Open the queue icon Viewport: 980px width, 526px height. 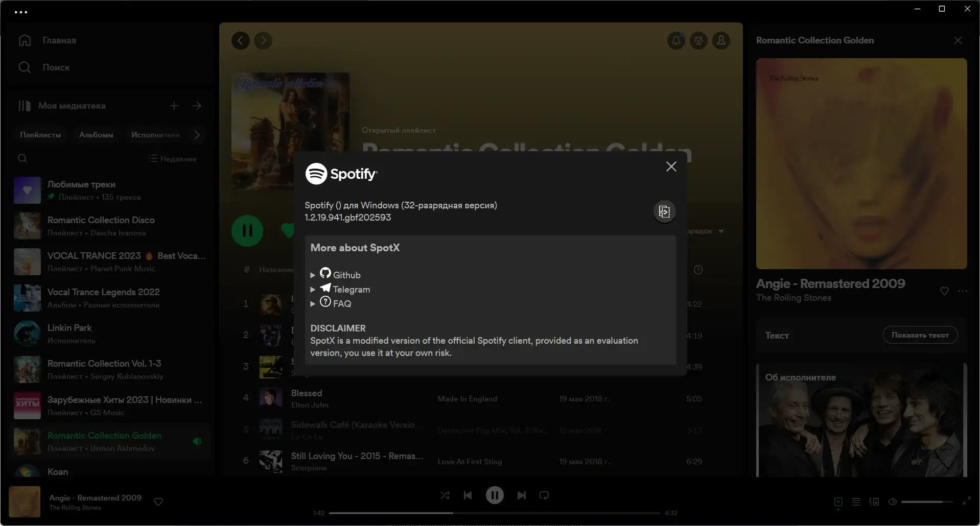856,502
